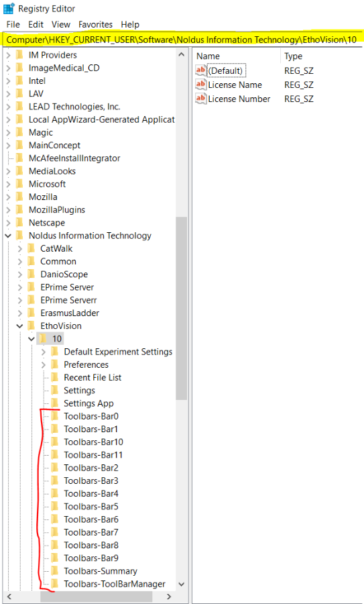Click the Toolbars-Bar0 folder icon
This screenshot has width=364, height=604.
pyautogui.click(x=55, y=416)
